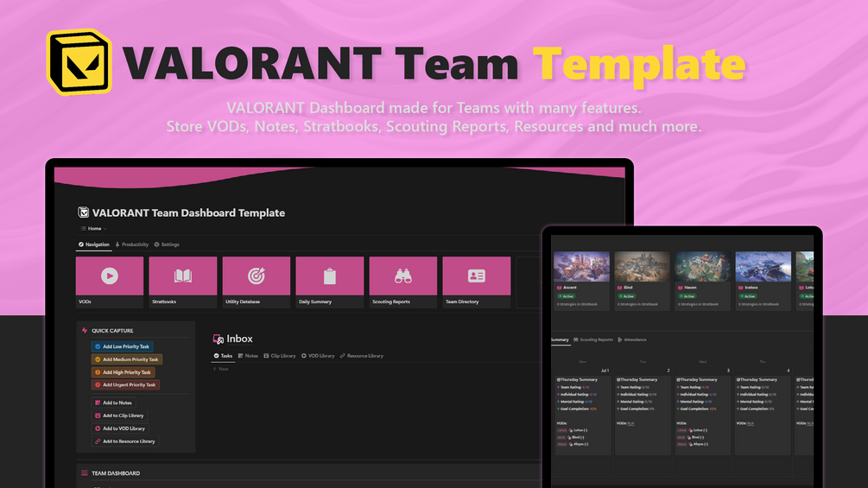Click the Team Dashboard list icon

pos(84,473)
